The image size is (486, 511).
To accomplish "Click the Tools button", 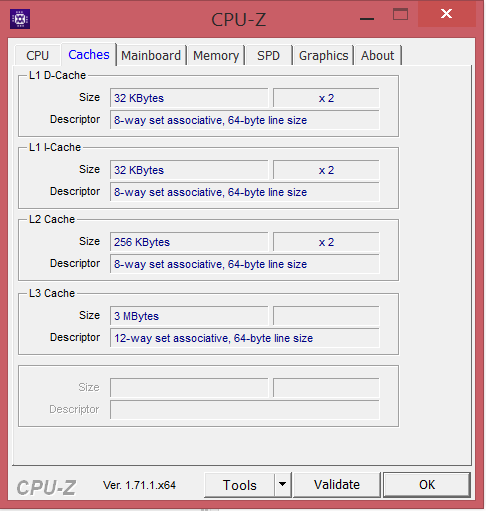I will point(240,485).
